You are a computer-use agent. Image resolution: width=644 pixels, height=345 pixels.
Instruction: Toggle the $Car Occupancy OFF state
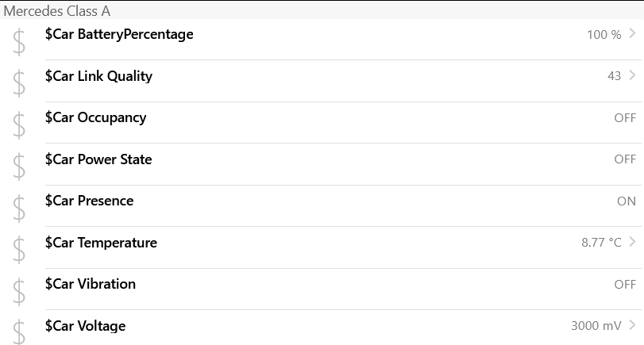coord(625,118)
